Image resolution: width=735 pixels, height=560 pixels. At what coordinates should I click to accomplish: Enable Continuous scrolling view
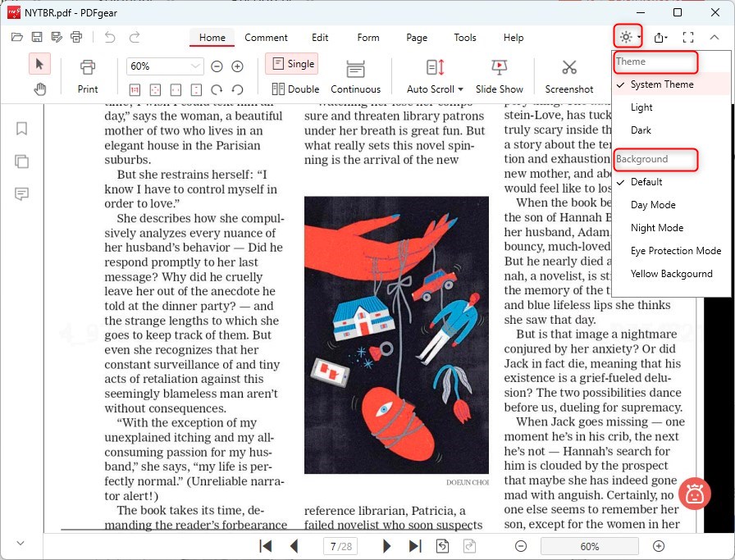[x=355, y=76]
